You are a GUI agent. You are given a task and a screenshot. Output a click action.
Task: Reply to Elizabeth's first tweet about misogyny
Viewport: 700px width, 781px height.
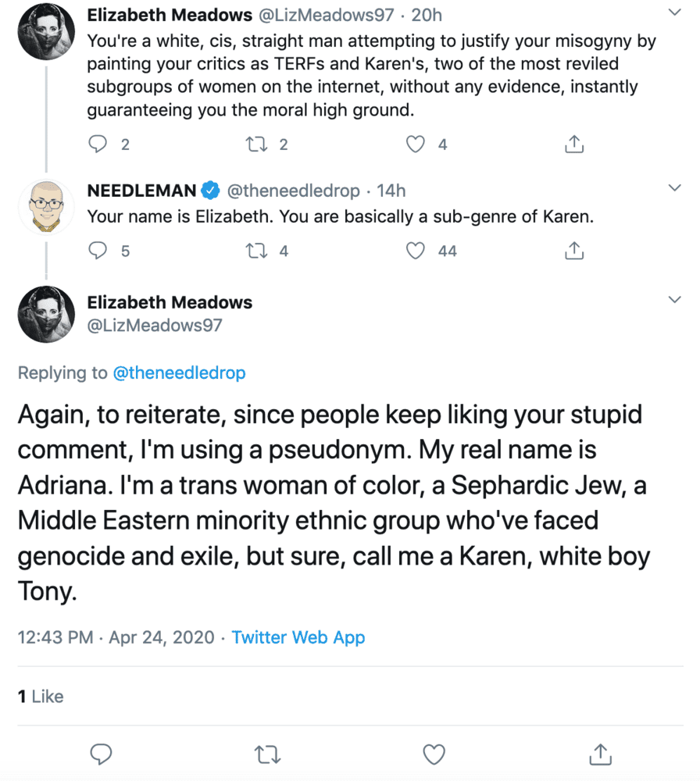tap(98, 144)
